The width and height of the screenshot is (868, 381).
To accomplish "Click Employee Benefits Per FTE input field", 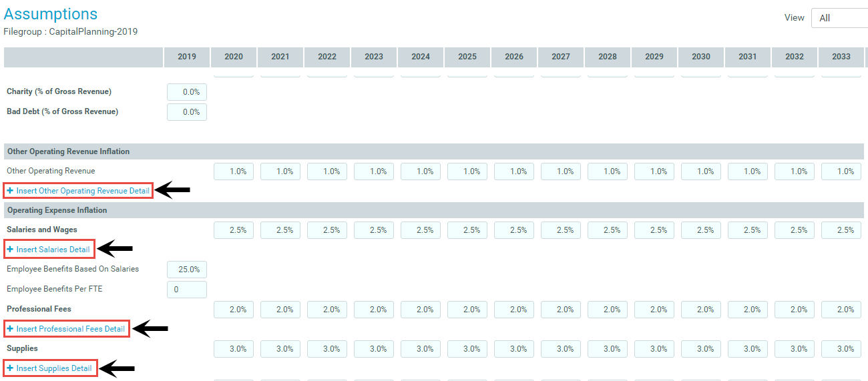I will (x=187, y=290).
